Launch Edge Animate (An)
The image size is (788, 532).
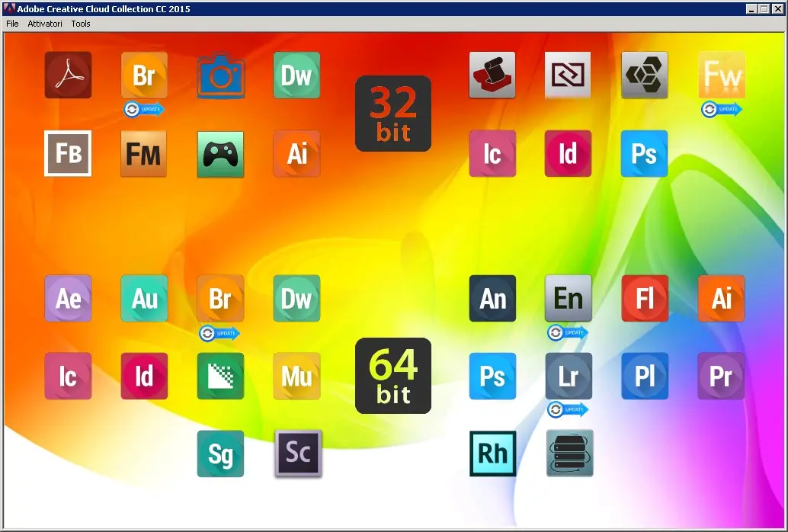492,298
